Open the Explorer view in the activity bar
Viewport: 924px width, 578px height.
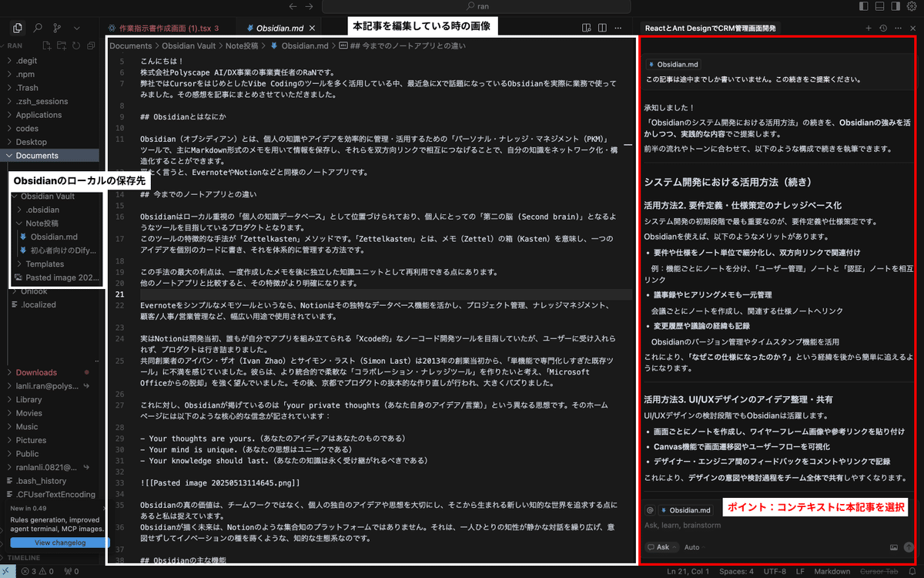click(x=17, y=27)
